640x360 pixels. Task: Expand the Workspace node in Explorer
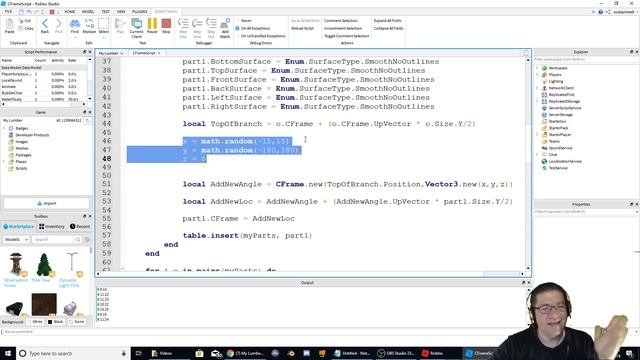point(537,68)
